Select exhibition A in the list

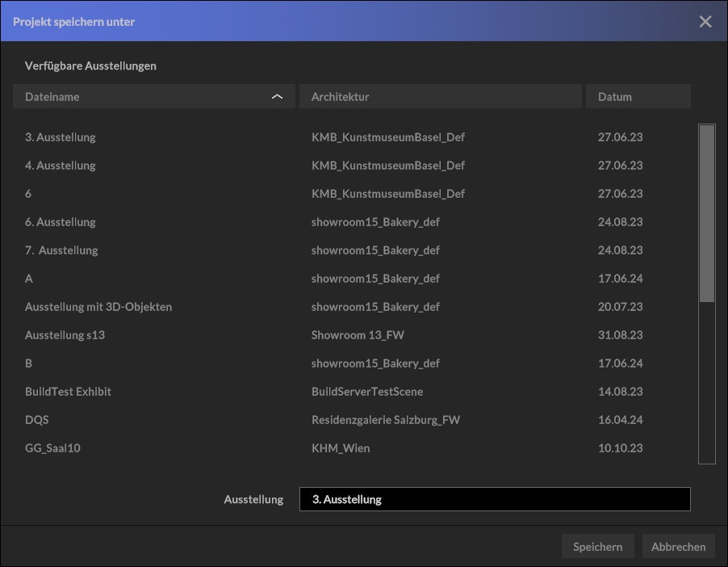coord(352,279)
